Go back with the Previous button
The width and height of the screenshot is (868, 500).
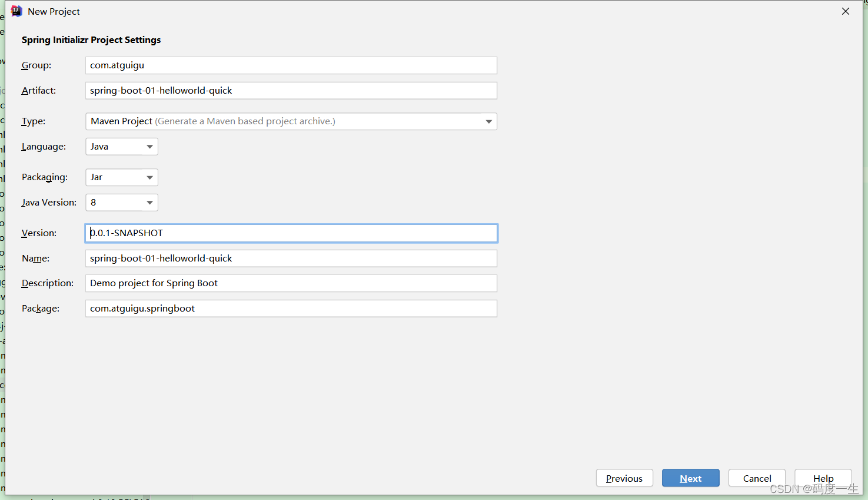point(624,478)
